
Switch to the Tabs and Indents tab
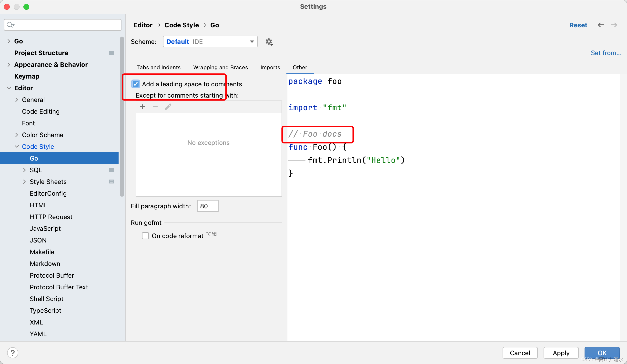click(x=159, y=67)
